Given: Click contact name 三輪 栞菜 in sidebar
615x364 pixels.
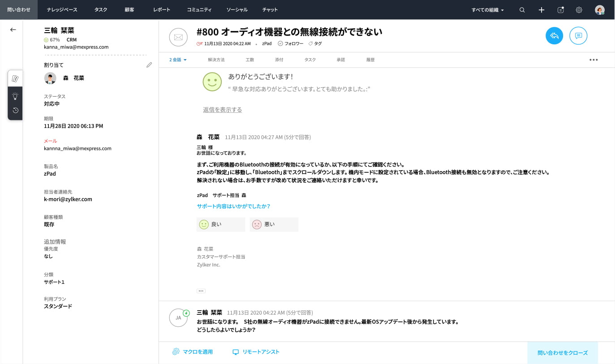Looking at the screenshot, I should tap(59, 30).
